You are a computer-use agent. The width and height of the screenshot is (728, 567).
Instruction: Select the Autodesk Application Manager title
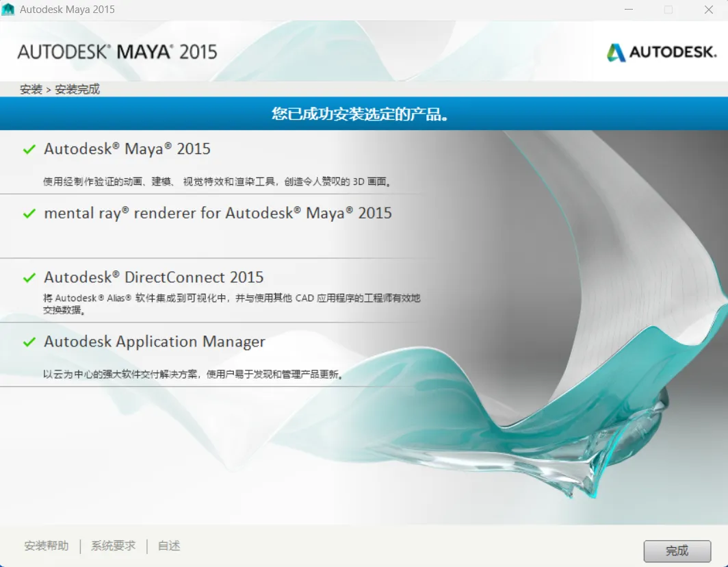[155, 342]
